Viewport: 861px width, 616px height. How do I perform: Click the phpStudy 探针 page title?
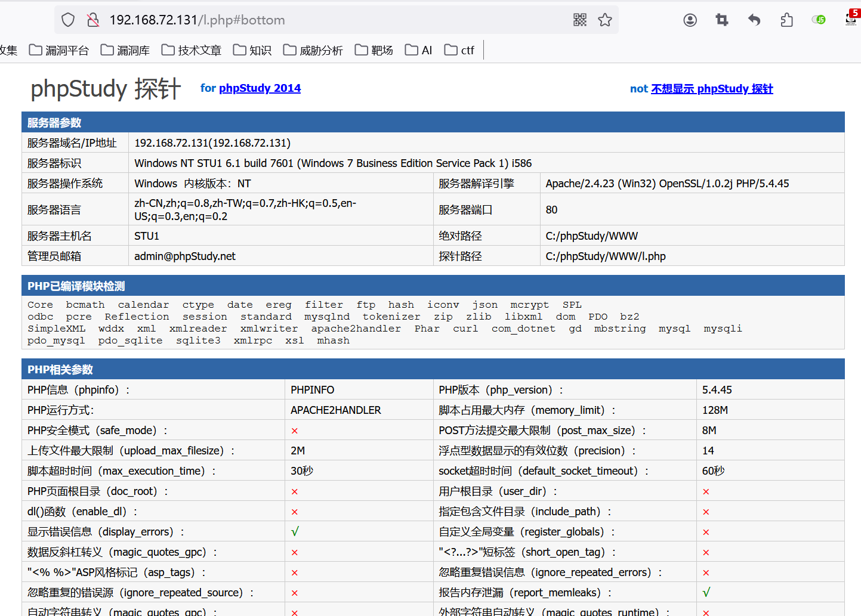(106, 89)
